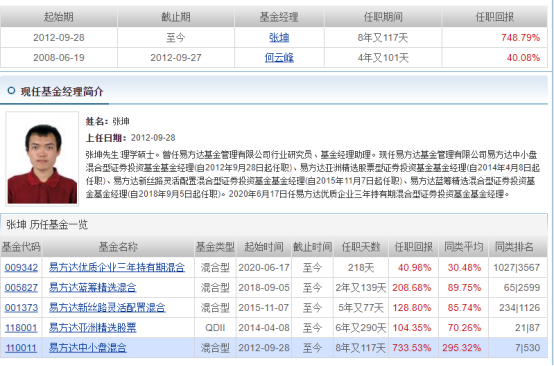The height and width of the screenshot is (366, 554).
Task: Click the 张坤 历任基金一览 table title
Action: [x=47, y=225]
